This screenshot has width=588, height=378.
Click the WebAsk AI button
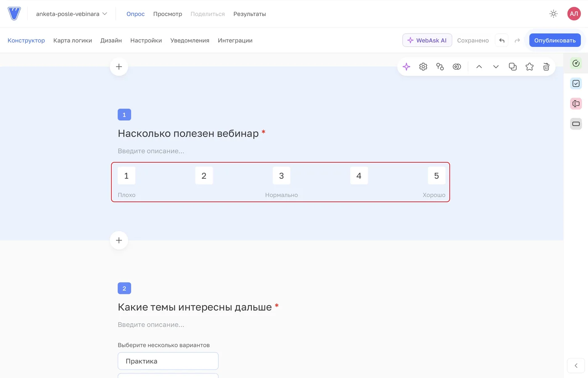[x=427, y=40]
